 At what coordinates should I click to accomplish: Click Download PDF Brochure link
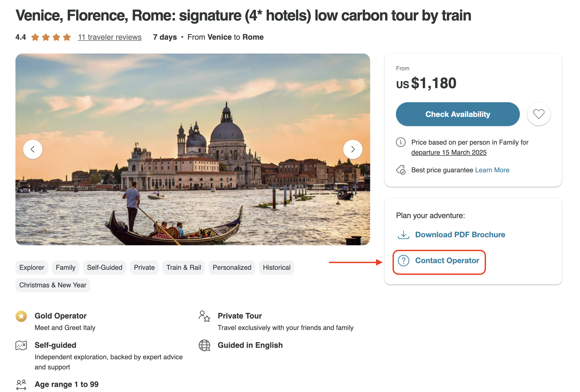460,235
